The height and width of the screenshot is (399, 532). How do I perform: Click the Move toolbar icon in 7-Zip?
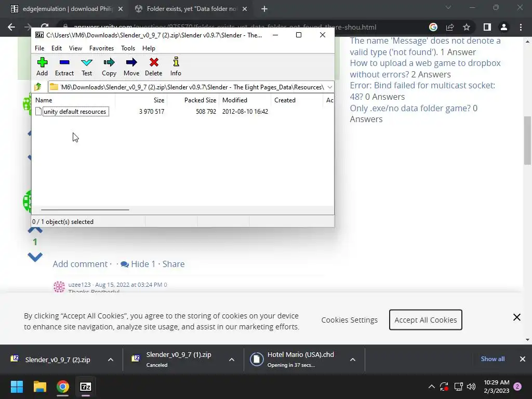point(131,66)
